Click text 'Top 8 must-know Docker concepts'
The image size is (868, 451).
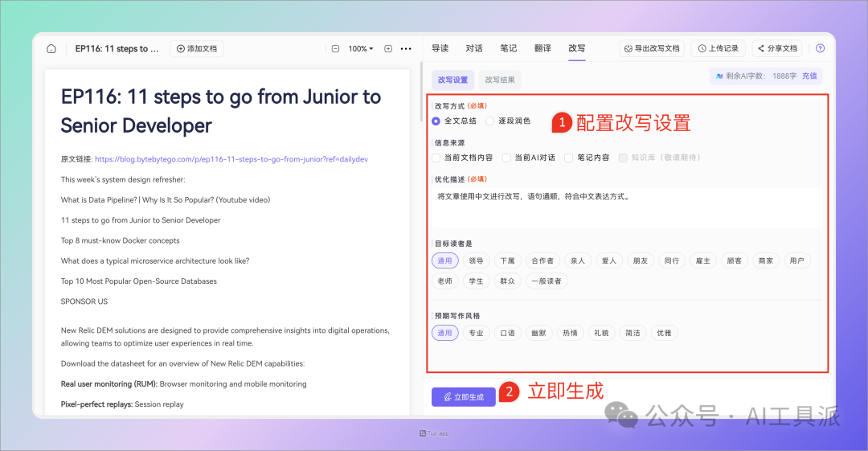click(x=120, y=240)
